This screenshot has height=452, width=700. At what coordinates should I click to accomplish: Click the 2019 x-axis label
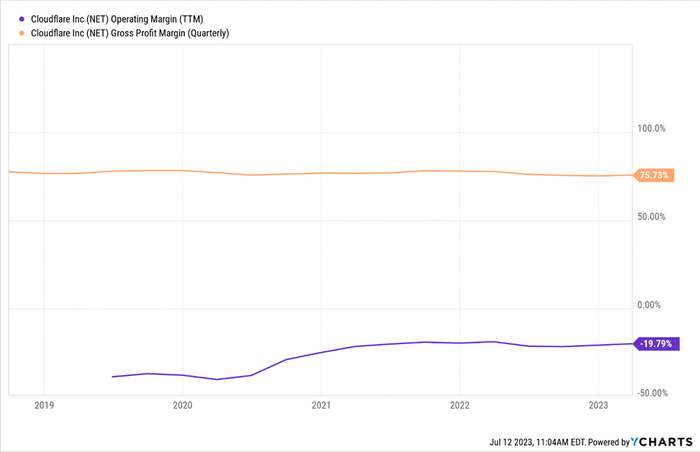pyautogui.click(x=44, y=405)
